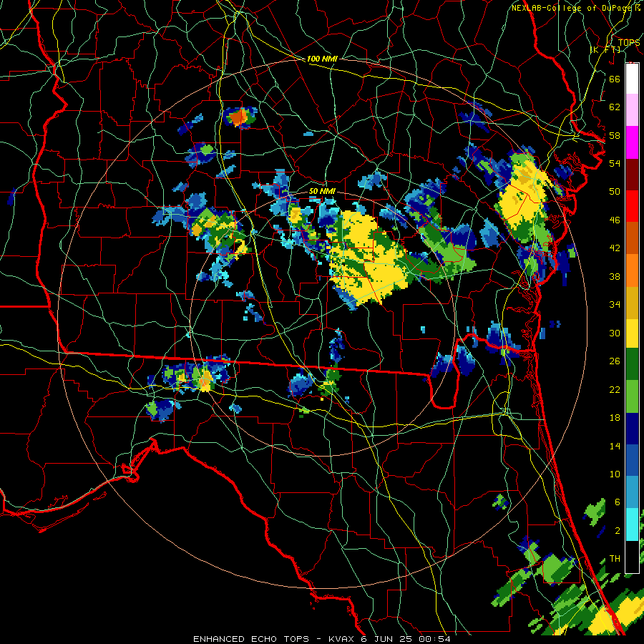This screenshot has height=644, width=644.
Task: Click the white swatch in the tops legend
Action: tap(632, 79)
